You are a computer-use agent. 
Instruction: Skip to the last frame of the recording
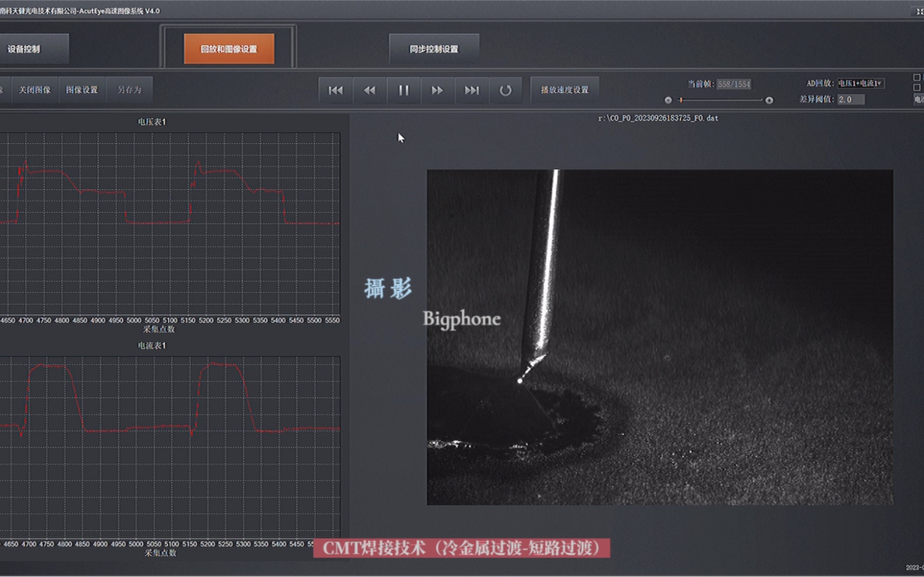point(472,90)
